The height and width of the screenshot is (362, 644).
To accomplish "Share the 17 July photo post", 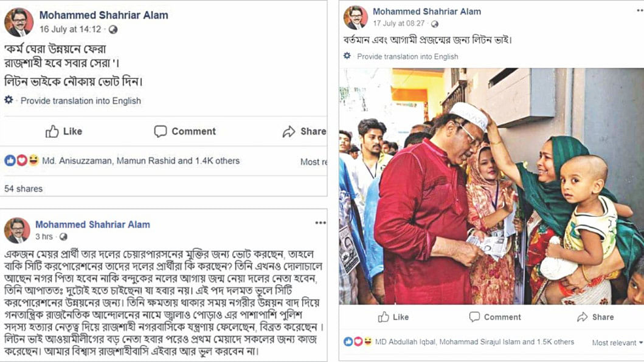I will 595,317.
